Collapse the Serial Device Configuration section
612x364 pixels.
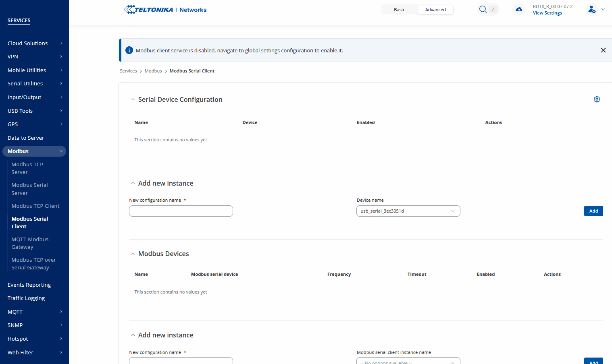pos(133,99)
